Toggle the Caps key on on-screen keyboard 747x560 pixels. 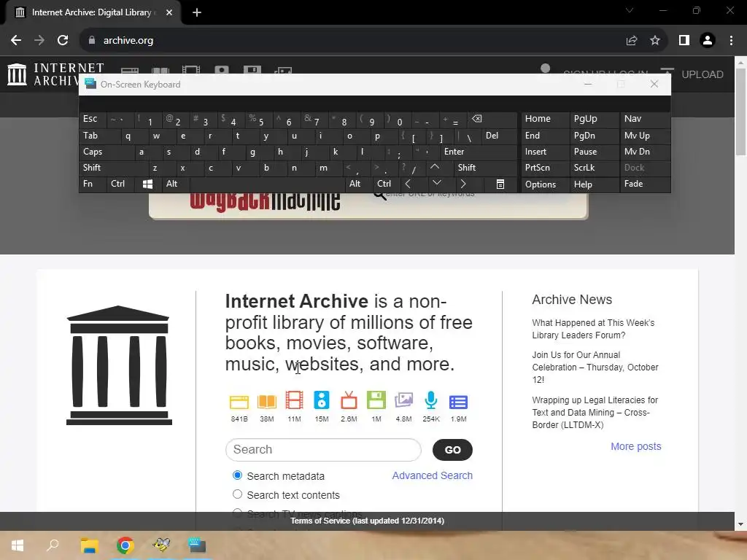(106, 152)
